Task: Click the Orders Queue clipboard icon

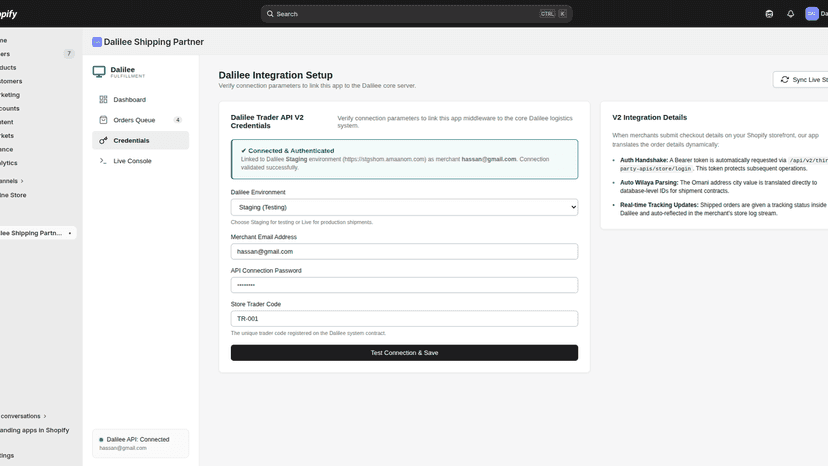Action: click(103, 120)
